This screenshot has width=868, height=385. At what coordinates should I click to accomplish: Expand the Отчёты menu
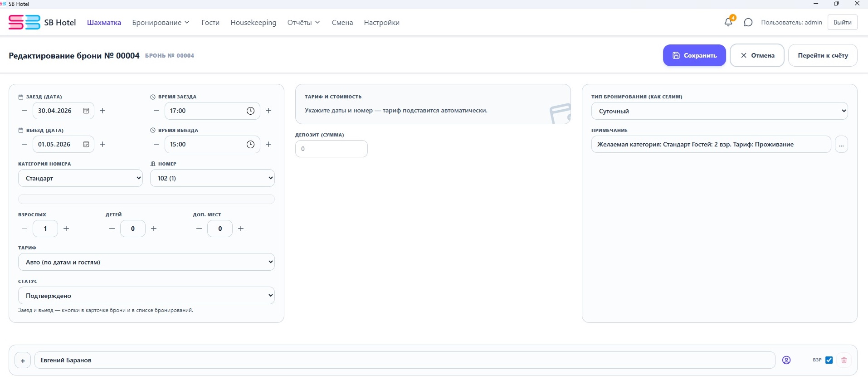[304, 22]
